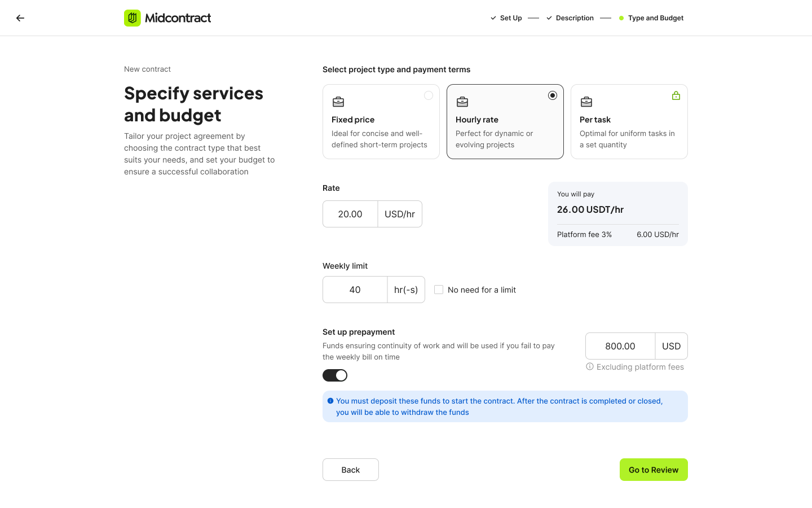812x508 pixels.
Task: Click the Rate input field
Action: pyautogui.click(x=350, y=214)
